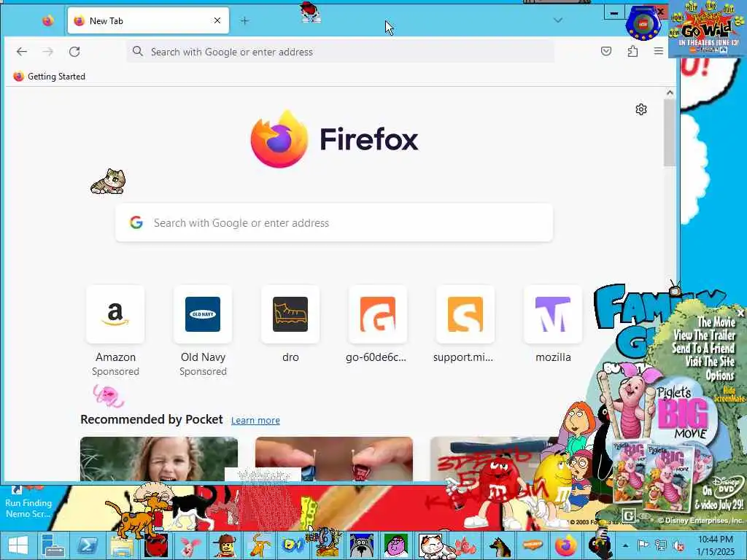The height and width of the screenshot is (560, 747).
Task: Click the German shepherd taskbar icon
Action: (499, 545)
